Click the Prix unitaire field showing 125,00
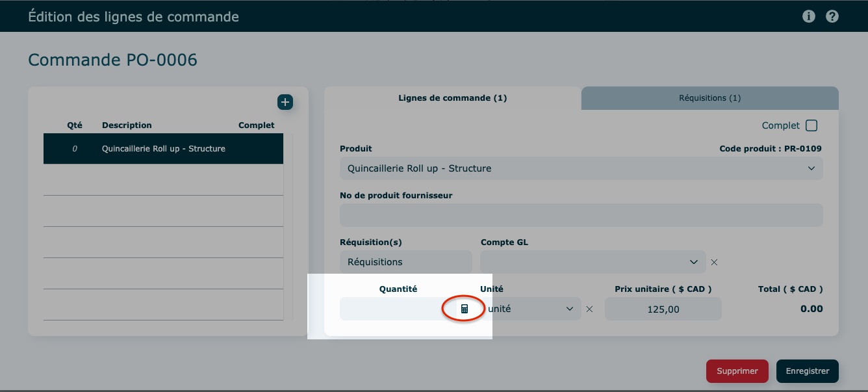The height and width of the screenshot is (392, 868). tap(663, 309)
